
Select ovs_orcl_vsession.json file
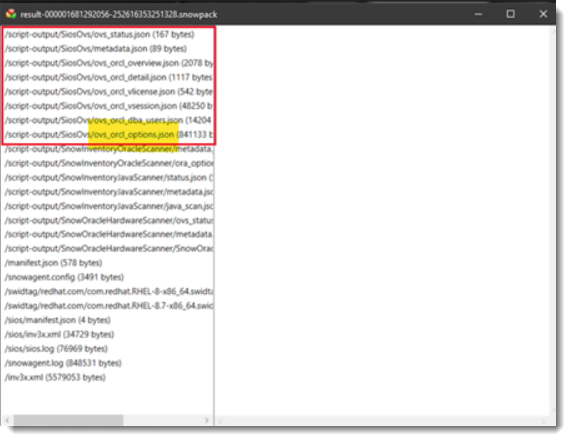(x=109, y=106)
